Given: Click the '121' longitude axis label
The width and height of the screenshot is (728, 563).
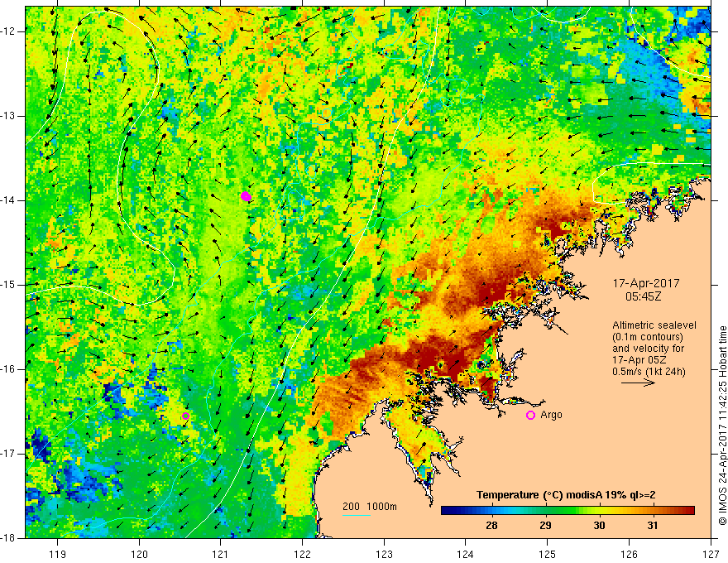Looking at the screenshot, I should [221, 554].
